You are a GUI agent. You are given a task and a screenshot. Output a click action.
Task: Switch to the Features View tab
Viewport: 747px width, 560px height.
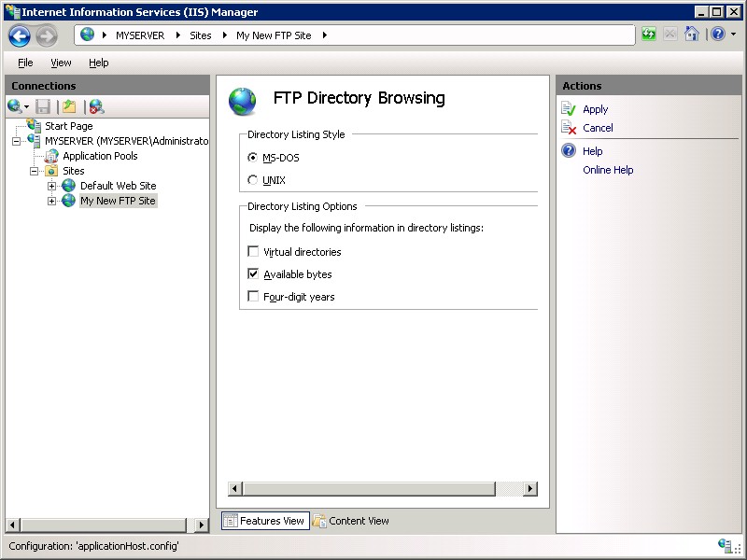(x=265, y=521)
